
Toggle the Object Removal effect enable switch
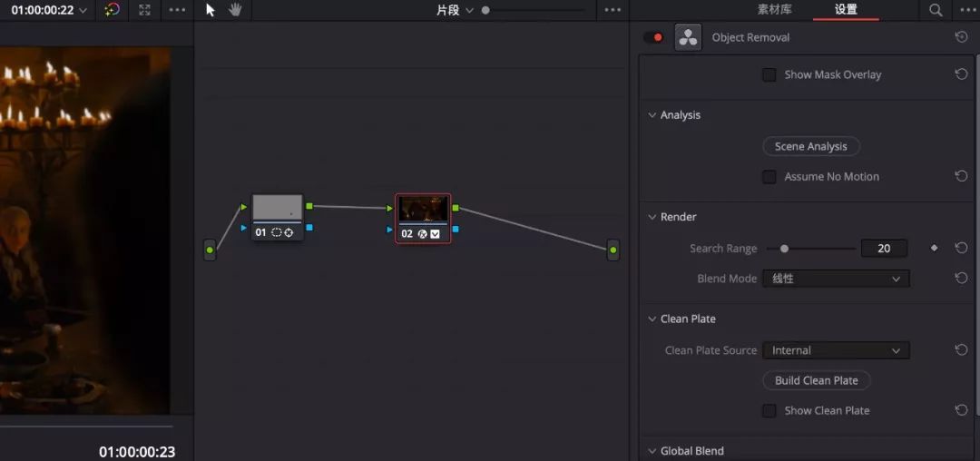coord(653,37)
